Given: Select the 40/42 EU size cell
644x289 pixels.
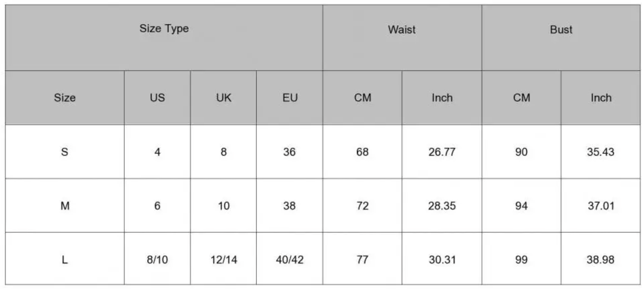Looking at the screenshot, I should coord(289,260).
